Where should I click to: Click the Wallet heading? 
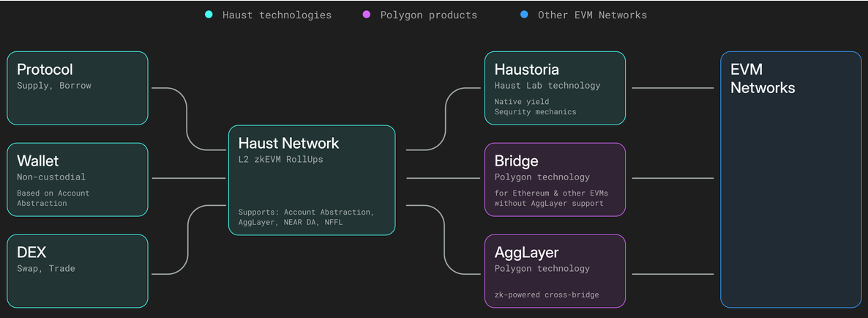point(38,160)
